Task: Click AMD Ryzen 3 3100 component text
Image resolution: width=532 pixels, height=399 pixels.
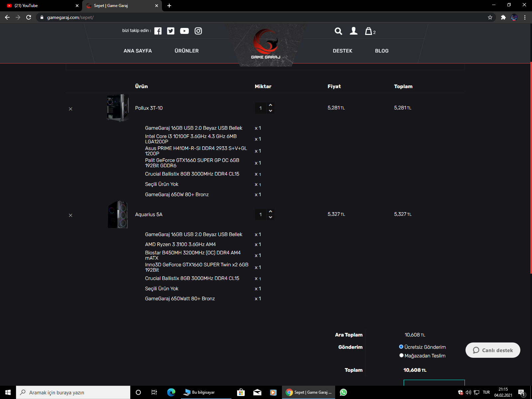Action: pyautogui.click(x=181, y=244)
